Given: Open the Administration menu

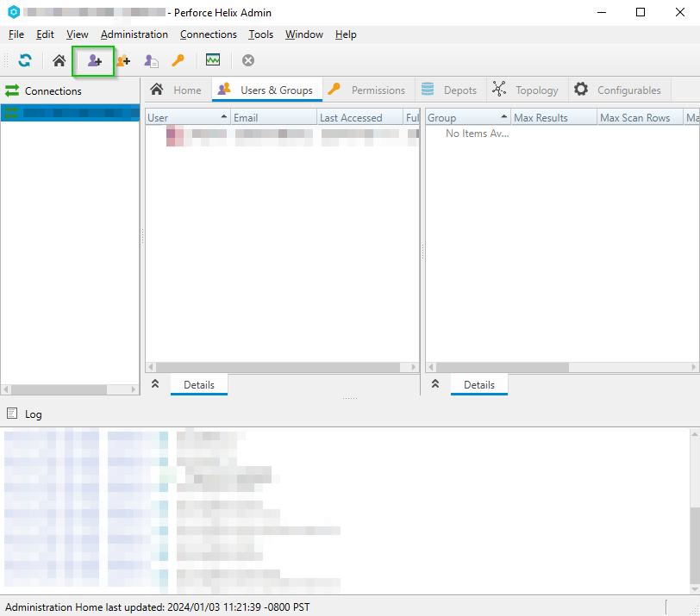Looking at the screenshot, I should [x=134, y=34].
